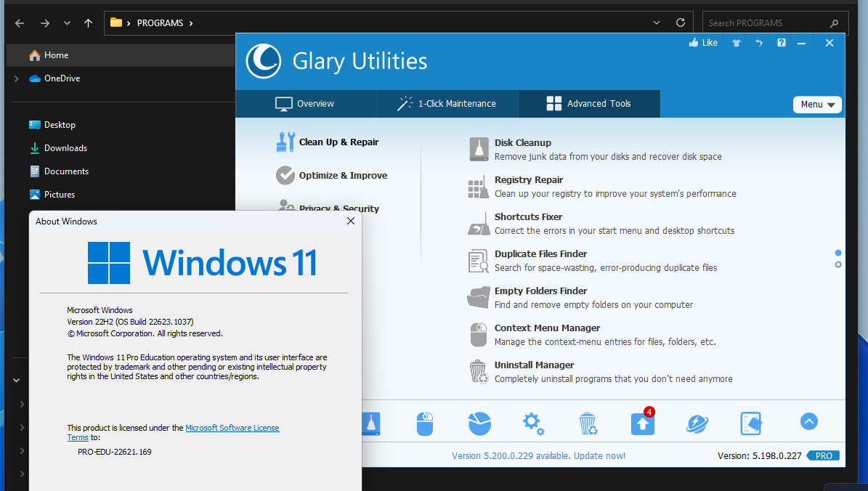Click the eraser document icon in bottom toolbar
The image size is (868, 491).
[x=751, y=424]
